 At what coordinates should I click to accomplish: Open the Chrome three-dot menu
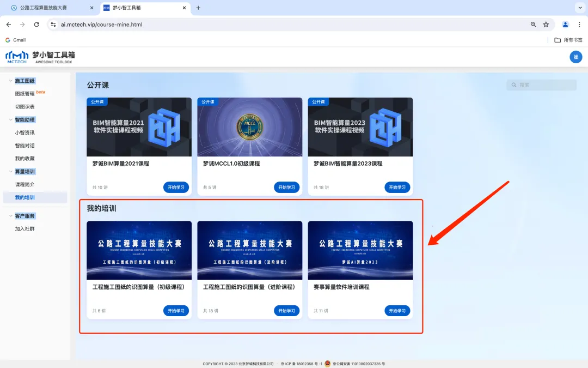pyautogui.click(x=580, y=25)
